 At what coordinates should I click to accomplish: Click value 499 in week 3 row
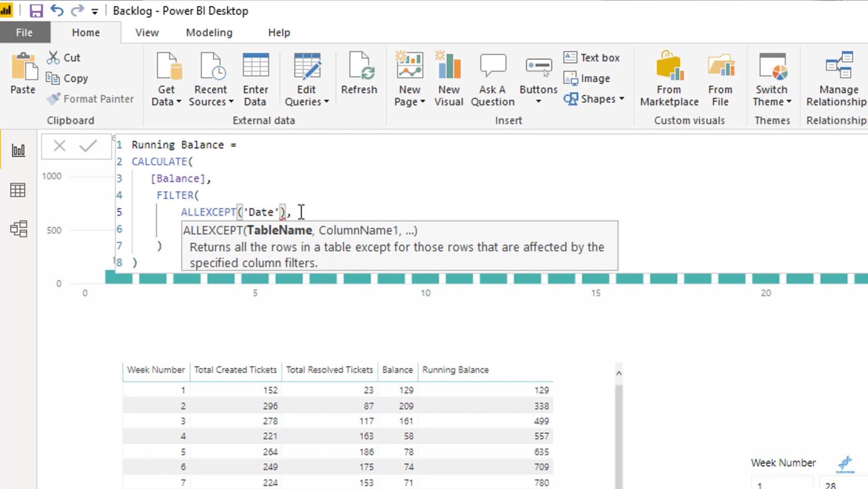tap(541, 421)
